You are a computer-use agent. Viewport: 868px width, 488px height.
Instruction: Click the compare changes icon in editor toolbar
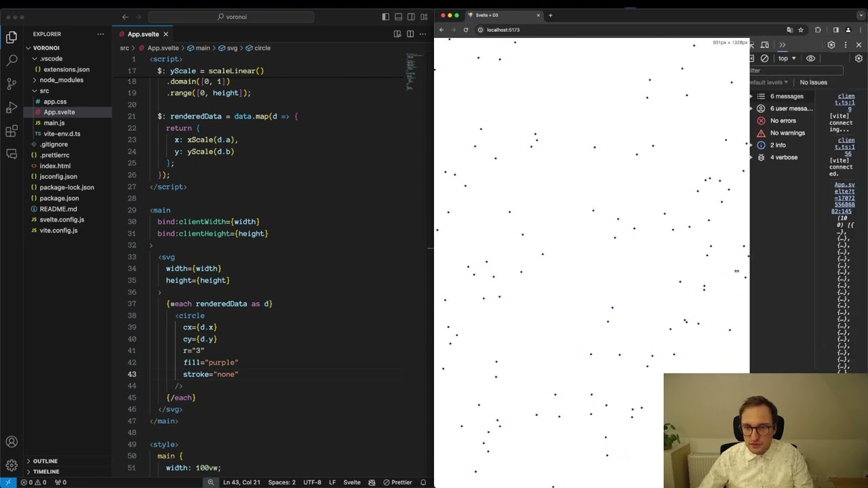(x=397, y=34)
